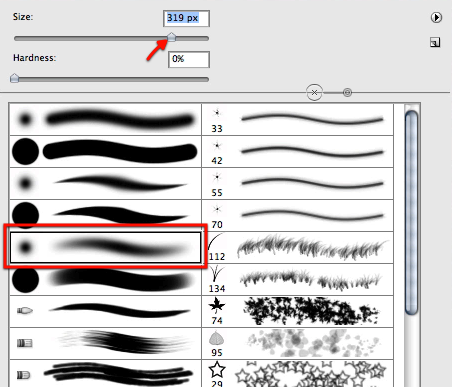Select the 74 scattered maple leaves brush
The image size is (452, 387).
tap(298, 311)
